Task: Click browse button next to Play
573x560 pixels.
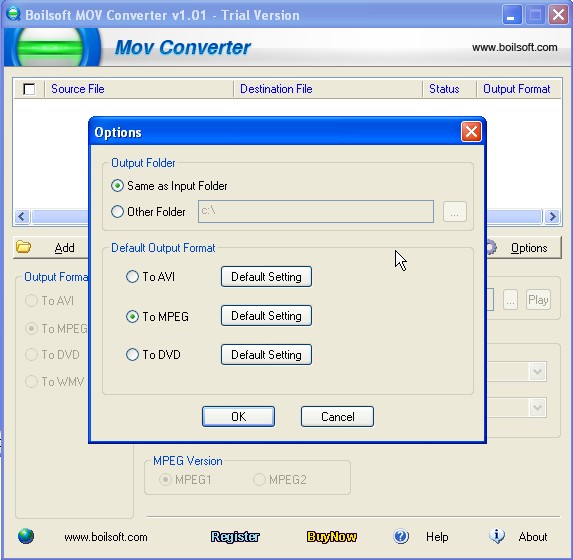Action: (x=510, y=300)
